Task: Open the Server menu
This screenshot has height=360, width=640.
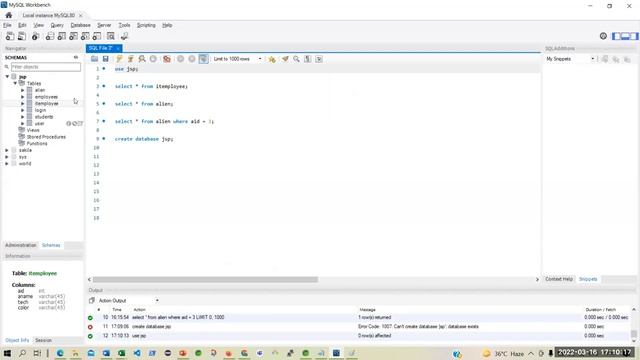Action: pos(104,25)
